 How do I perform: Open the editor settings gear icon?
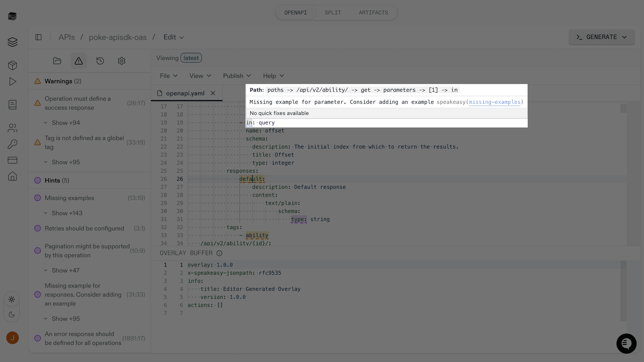(121, 61)
